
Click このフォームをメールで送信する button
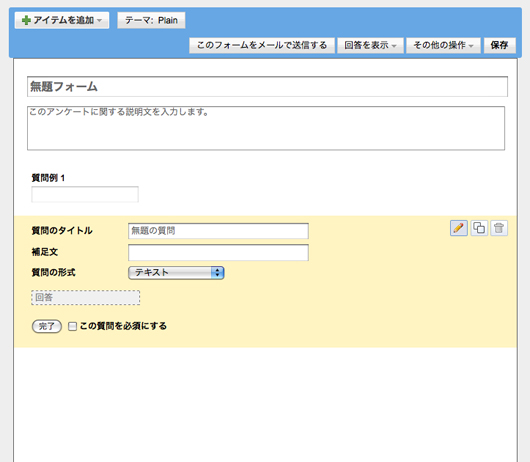(262, 45)
